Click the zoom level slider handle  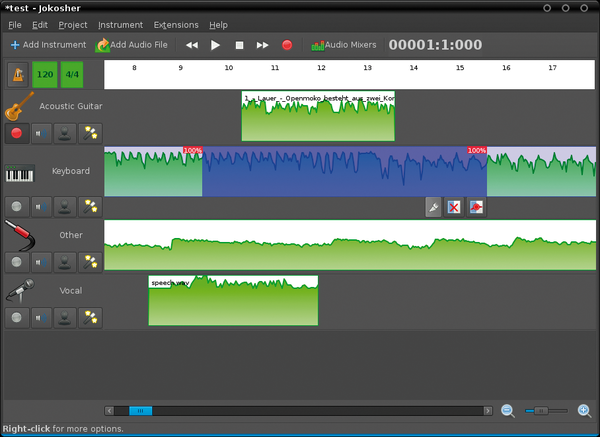[541, 410]
